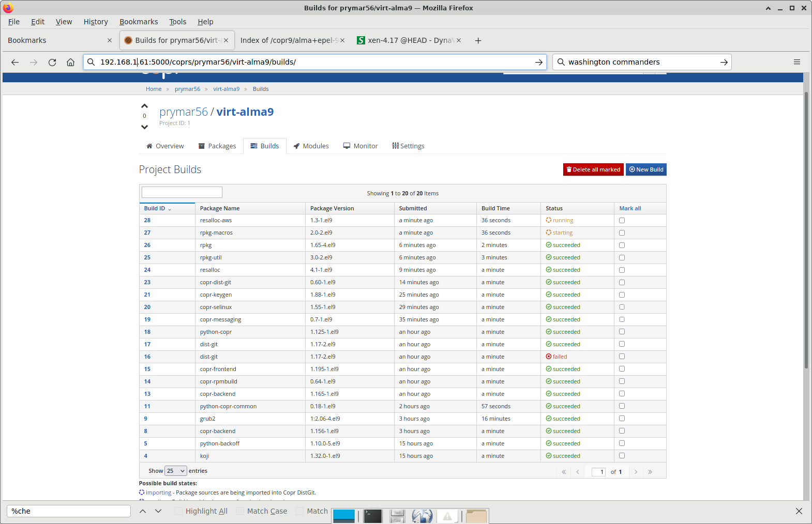Screen dimensions: 812x524
Task: Click the upvote arrow beside project name
Action: (144, 106)
